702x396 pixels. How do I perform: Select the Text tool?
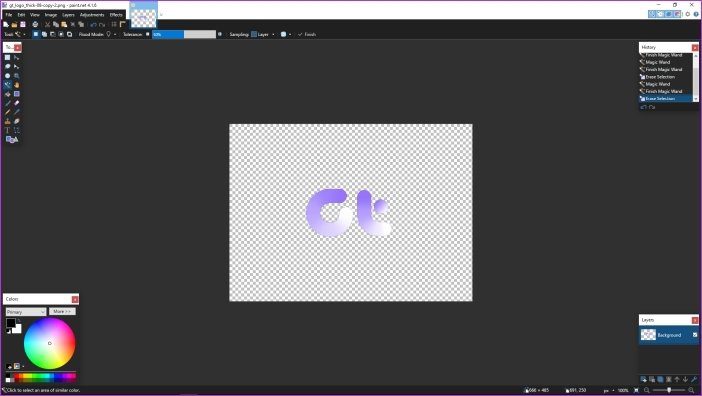point(7,130)
